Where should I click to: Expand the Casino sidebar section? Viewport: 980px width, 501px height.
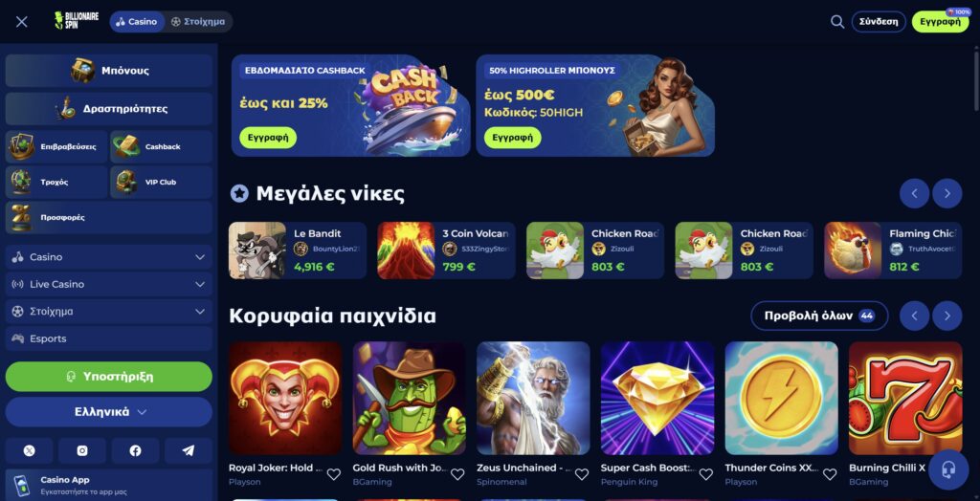click(x=109, y=257)
